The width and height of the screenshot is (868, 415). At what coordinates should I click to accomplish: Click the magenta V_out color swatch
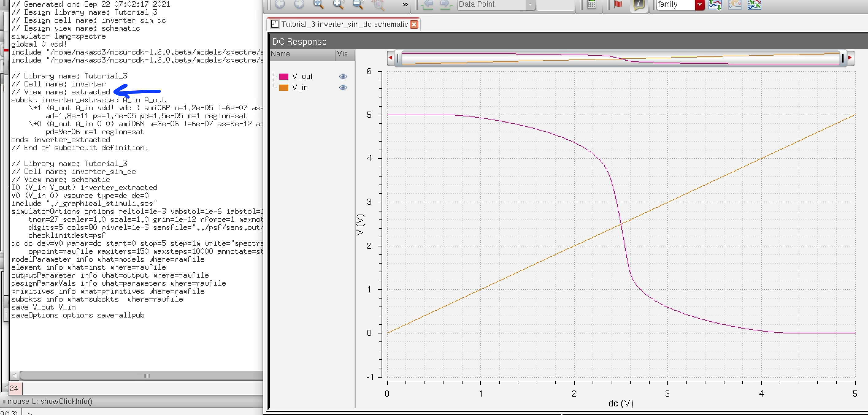point(284,76)
